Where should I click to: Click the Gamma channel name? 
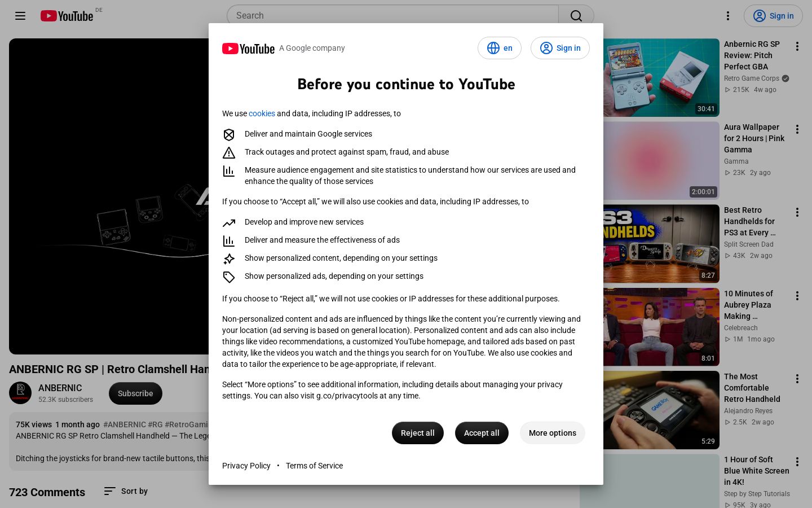pos(736,161)
